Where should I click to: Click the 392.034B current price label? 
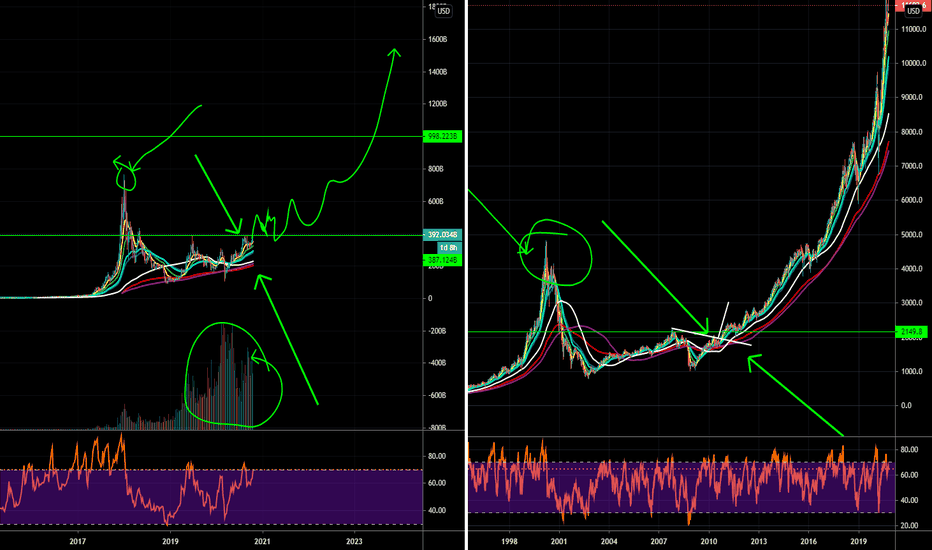click(x=442, y=235)
